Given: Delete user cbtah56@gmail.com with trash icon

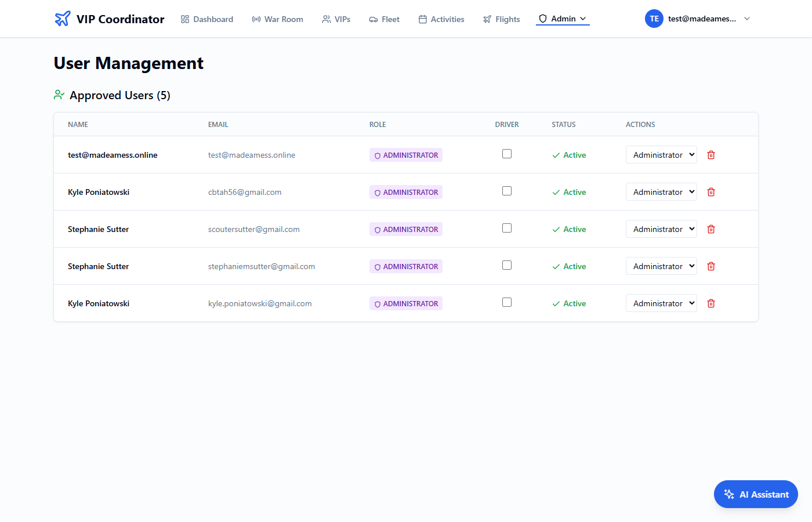Looking at the screenshot, I should click(711, 192).
